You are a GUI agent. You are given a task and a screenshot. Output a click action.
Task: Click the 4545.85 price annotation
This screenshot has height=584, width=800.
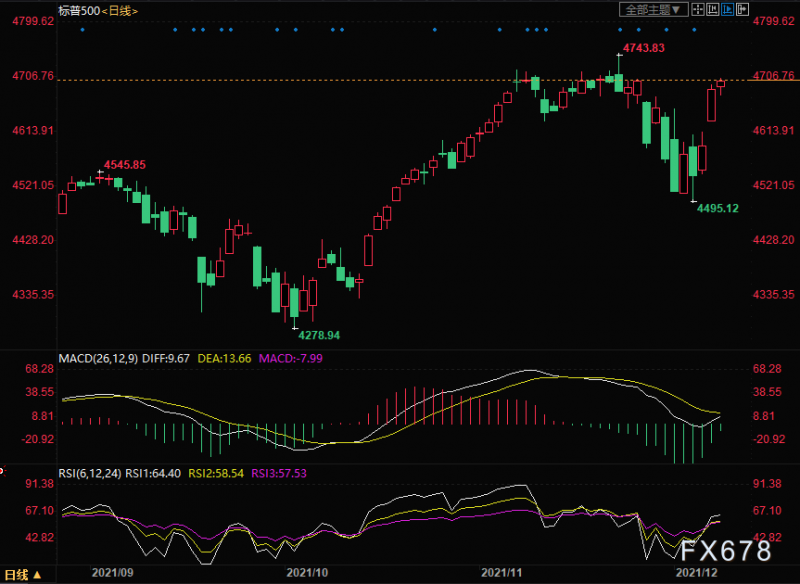pos(125,165)
